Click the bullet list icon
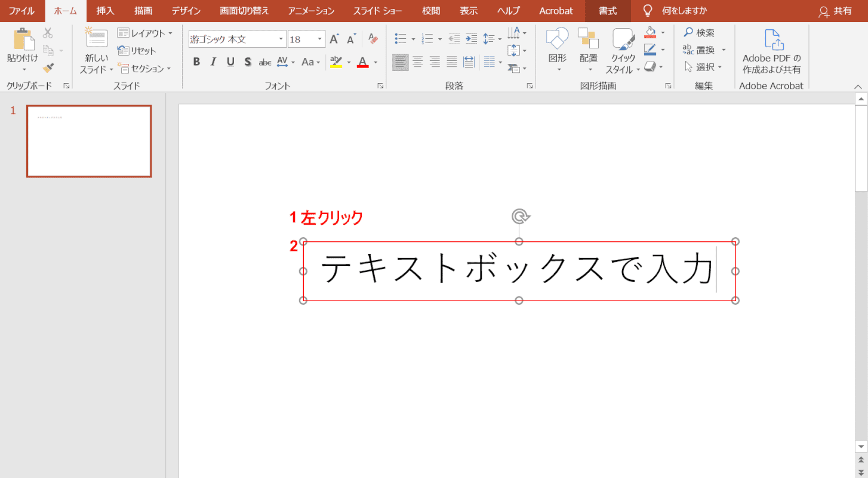 coord(401,39)
